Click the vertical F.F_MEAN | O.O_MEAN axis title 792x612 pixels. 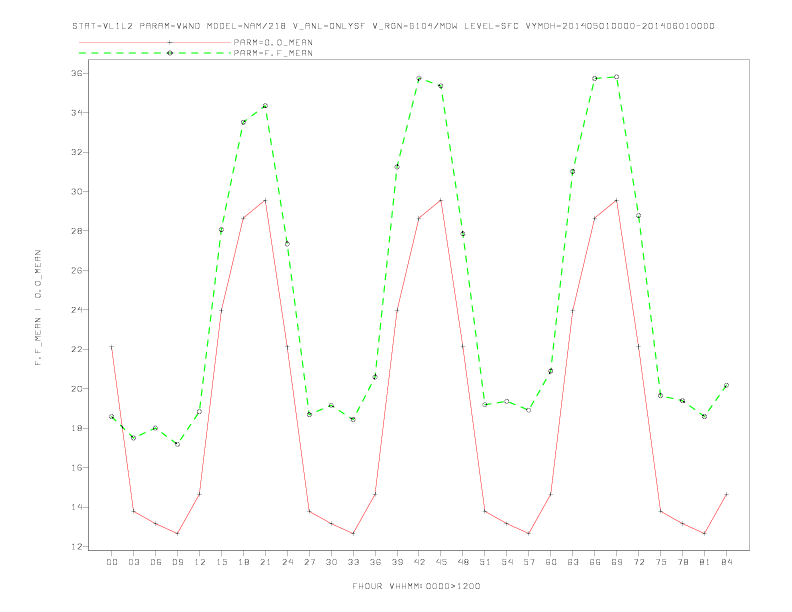[x=38, y=308]
